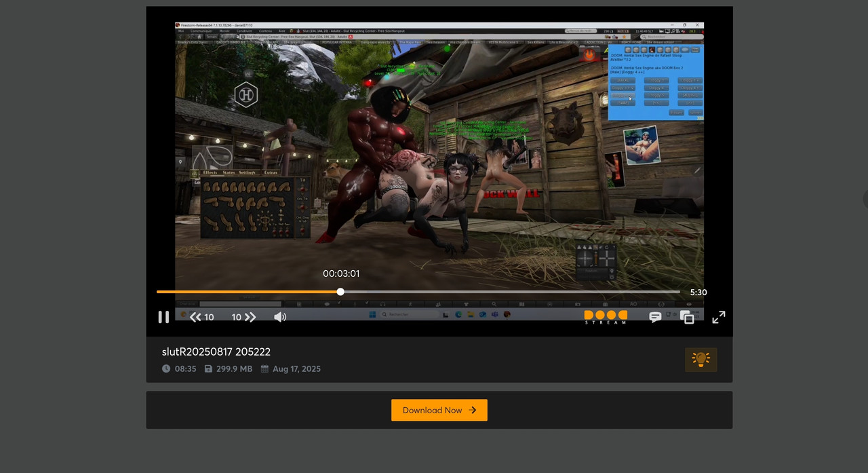The height and width of the screenshot is (473, 868).
Task: Click the Download Now button
Action: 439,410
